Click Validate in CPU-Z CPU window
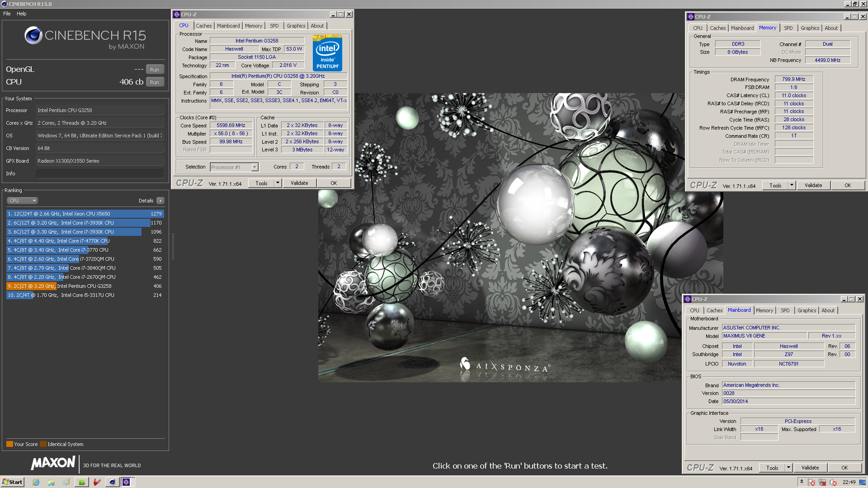The width and height of the screenshot is (868, 488). (x=299, y=183)
